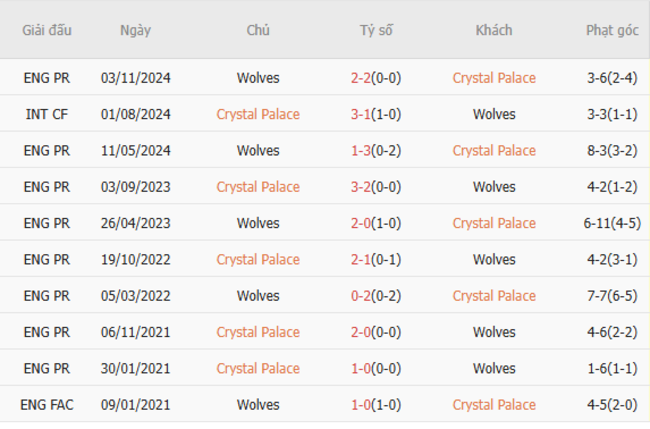Open the 3-1 score of the INT CF match

[x=376, y=114]
